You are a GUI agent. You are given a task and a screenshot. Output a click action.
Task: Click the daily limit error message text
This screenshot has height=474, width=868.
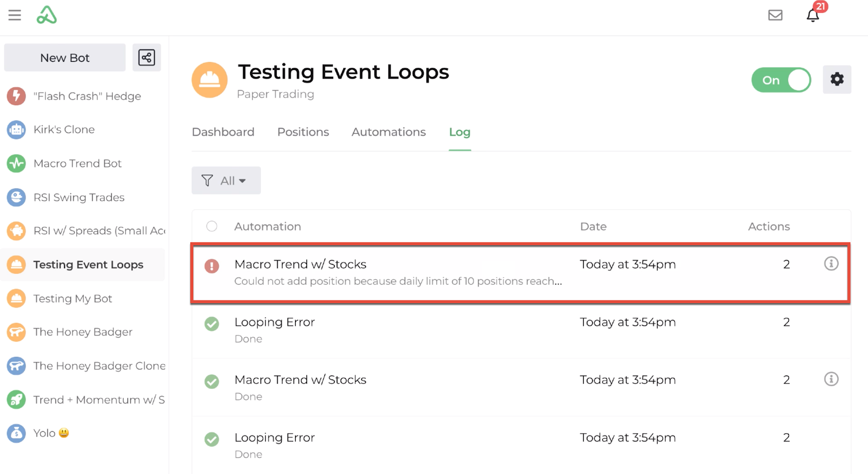398,281
